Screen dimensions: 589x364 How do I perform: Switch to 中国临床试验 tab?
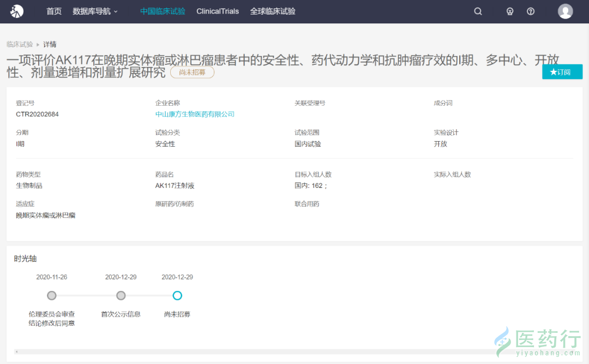(x=163, y=11)
